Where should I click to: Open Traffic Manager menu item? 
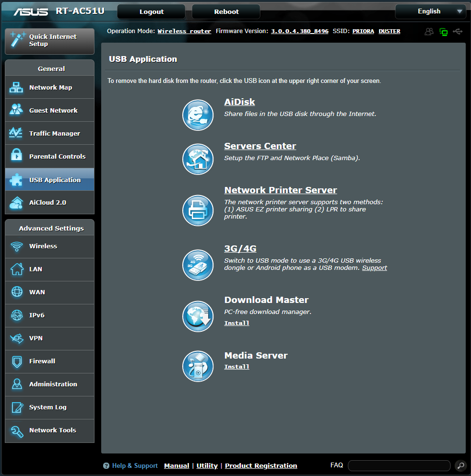tap(49, 134)
